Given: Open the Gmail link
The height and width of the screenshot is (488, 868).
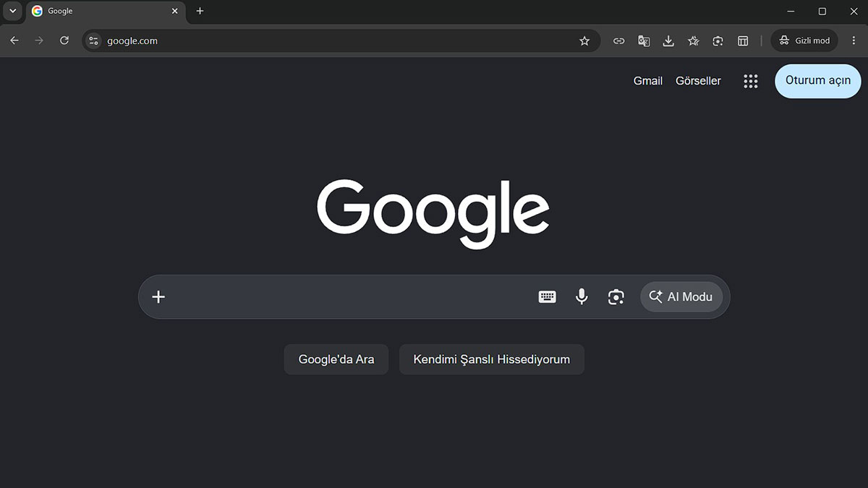Looking at the screenshot, I should tap(648, 81).
